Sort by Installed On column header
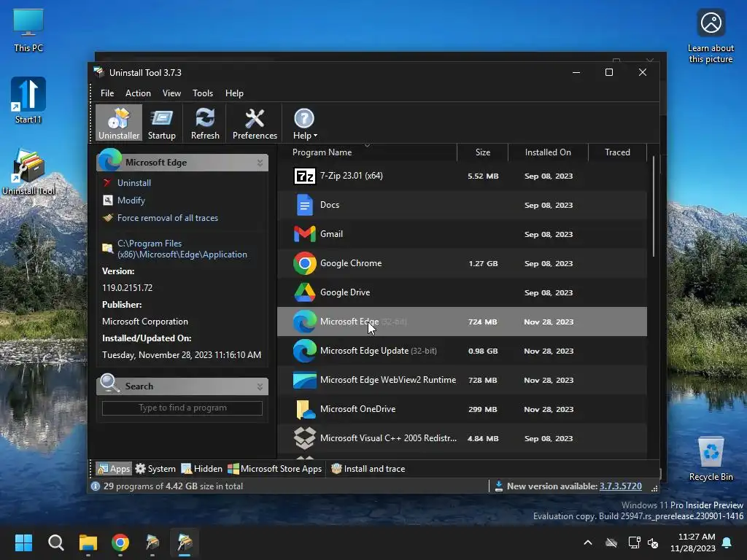Screen dimensions: 747x560 [548, 152]
